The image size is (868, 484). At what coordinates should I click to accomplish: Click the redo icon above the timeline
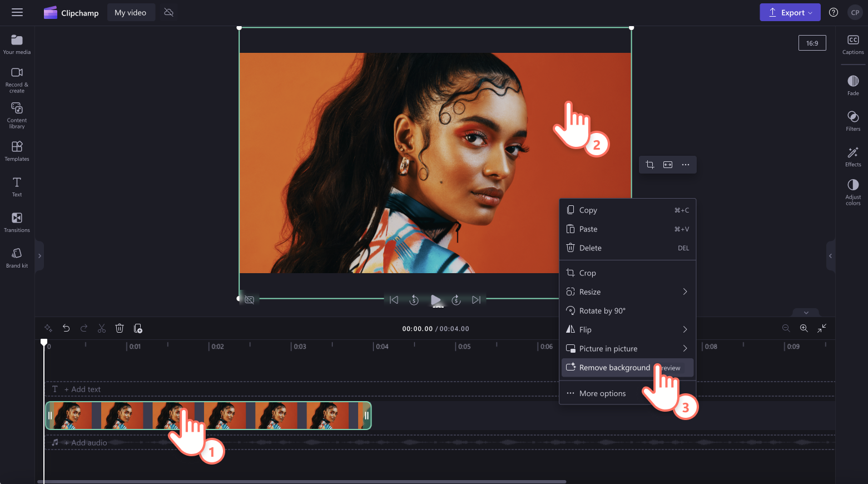point(84,328)
